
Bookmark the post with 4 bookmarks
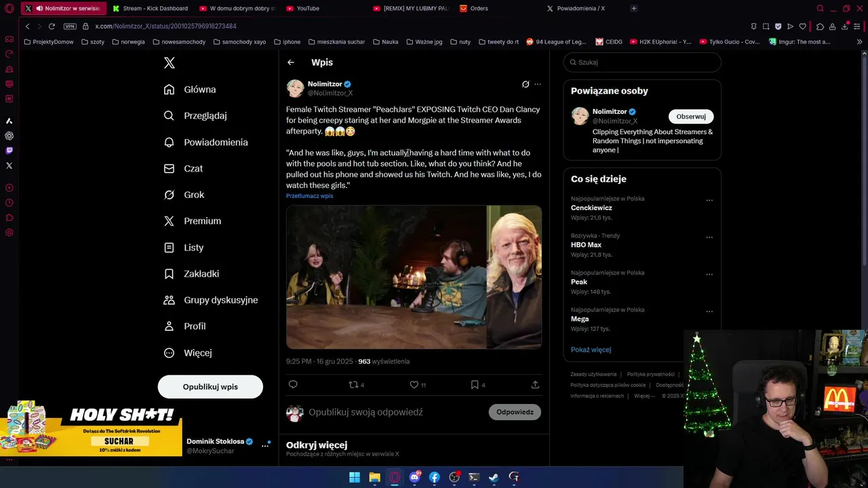point(477,384)
